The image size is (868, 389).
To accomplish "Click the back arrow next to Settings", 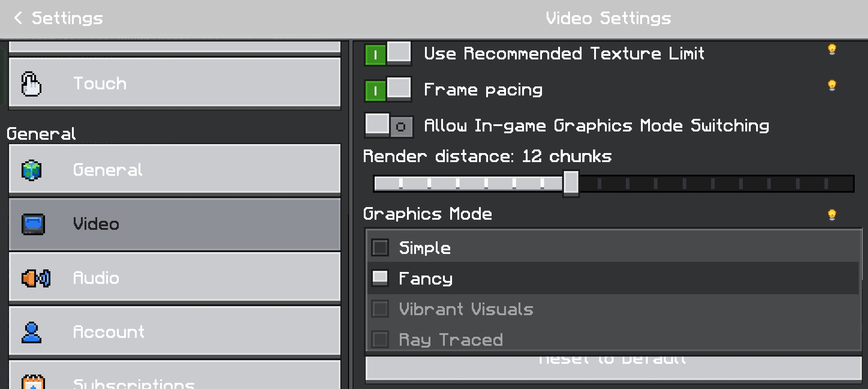I will [x=18, y=18].
